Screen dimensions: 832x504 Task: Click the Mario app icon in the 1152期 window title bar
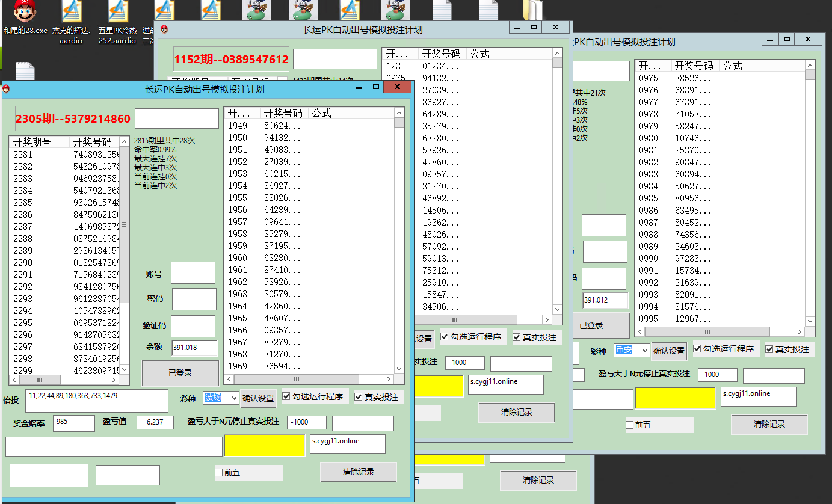164,29
